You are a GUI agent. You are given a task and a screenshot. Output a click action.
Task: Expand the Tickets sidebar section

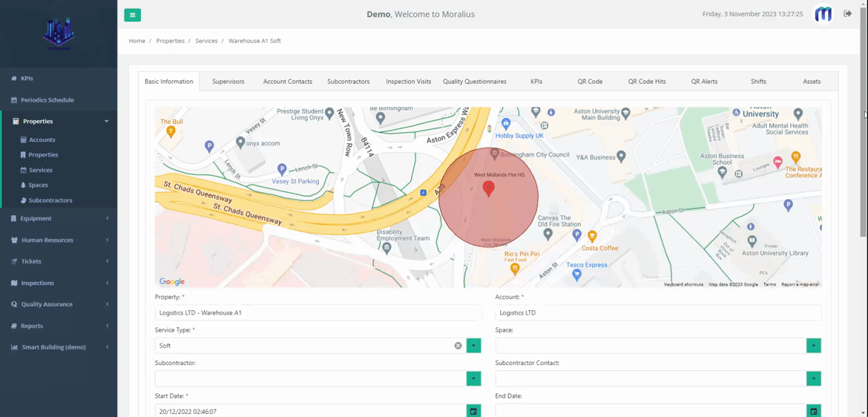pos(59,261)
